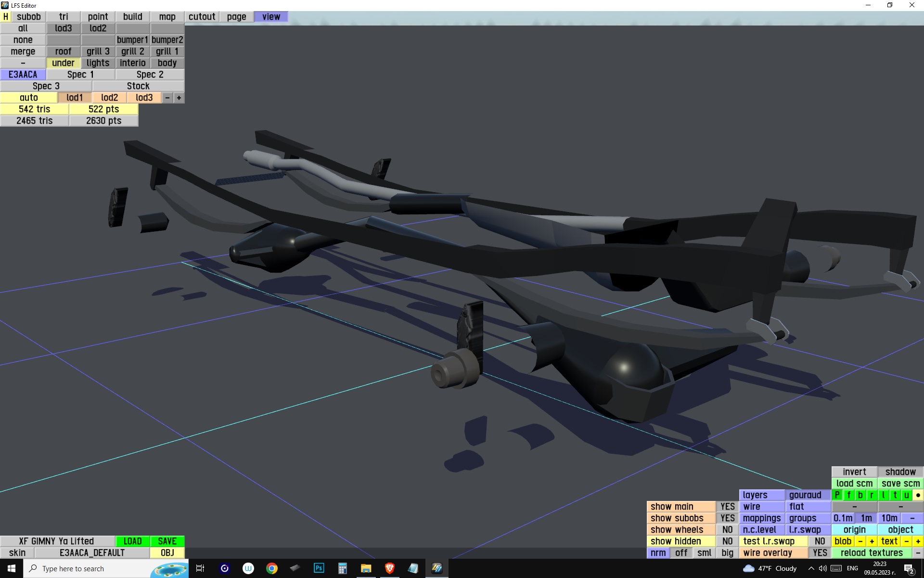Click the black dot button beside layer letters
Screen dimensions: 924x578
918,495
